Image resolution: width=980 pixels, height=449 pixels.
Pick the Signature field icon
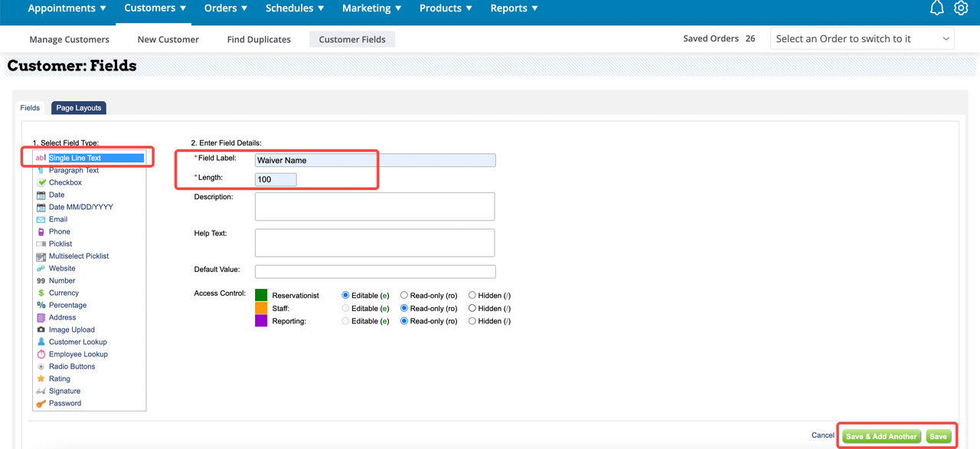tap(41, 391)
